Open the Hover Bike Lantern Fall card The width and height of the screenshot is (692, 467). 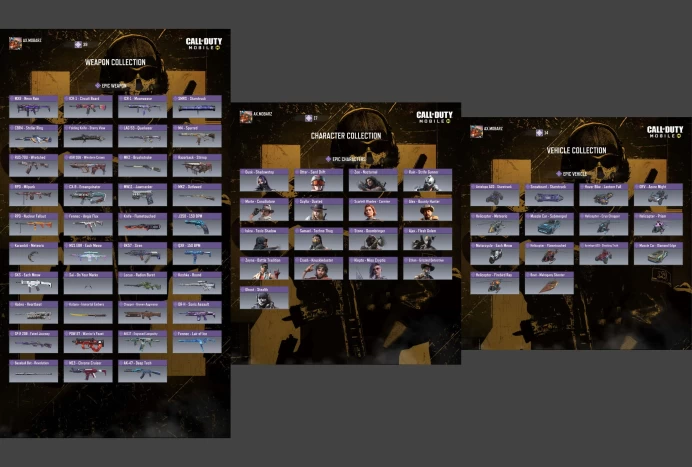point(603,195)
